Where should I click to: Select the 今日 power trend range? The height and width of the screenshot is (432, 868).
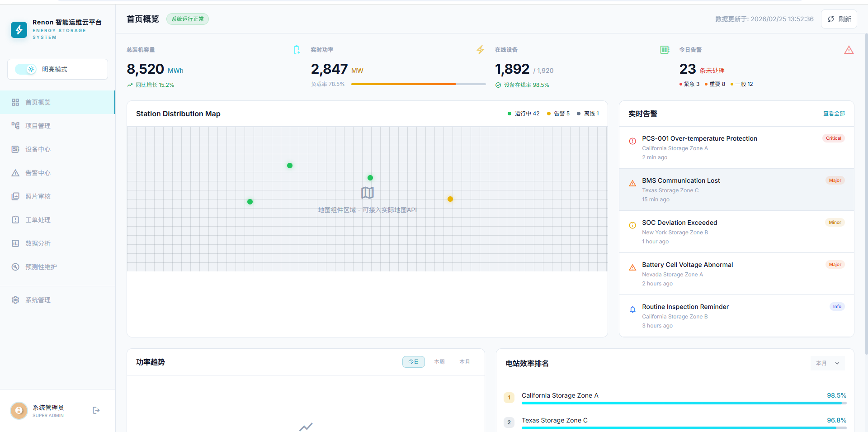413,362
